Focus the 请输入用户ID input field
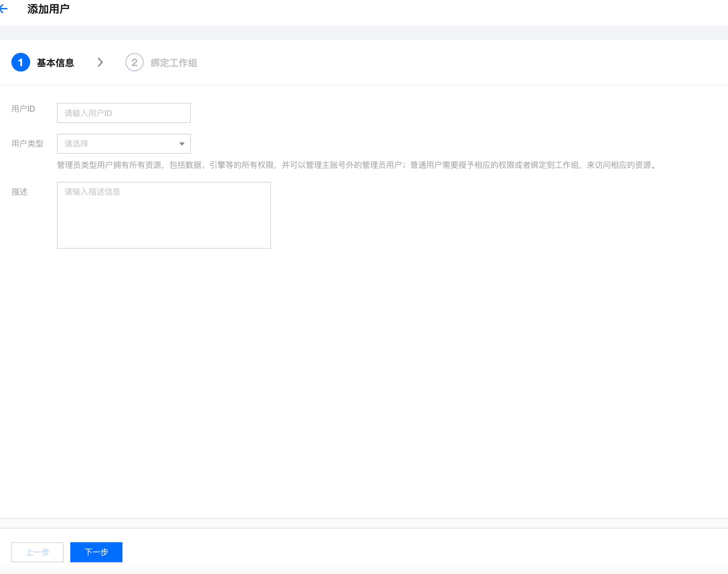The width and height of the screenshot is (728, 574). (x=123, y=113)
